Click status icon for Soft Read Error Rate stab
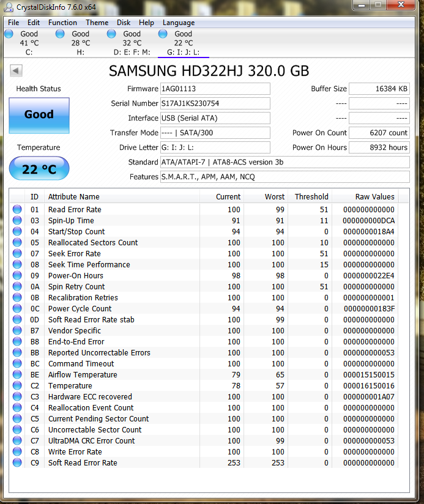The width and height of the screenshot is (424, 504). point(17,319)
